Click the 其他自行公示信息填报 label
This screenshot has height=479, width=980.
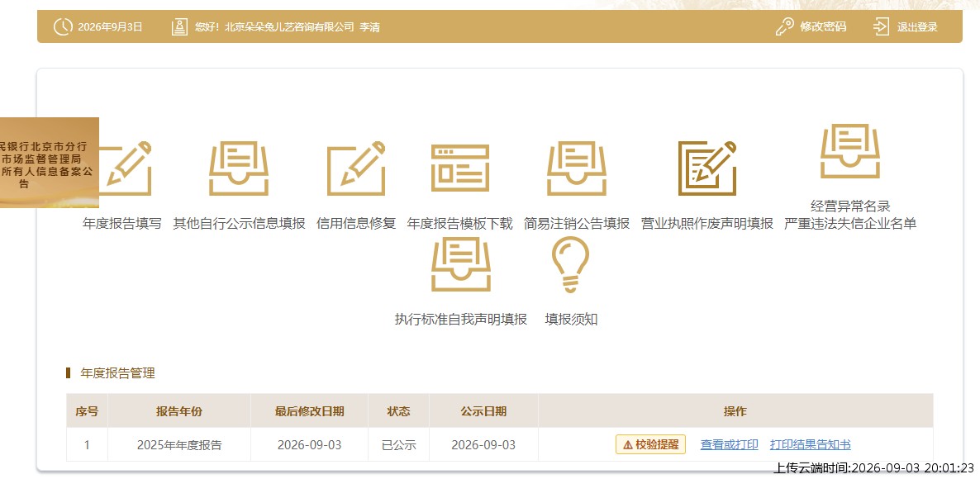[x=240, y=224]
